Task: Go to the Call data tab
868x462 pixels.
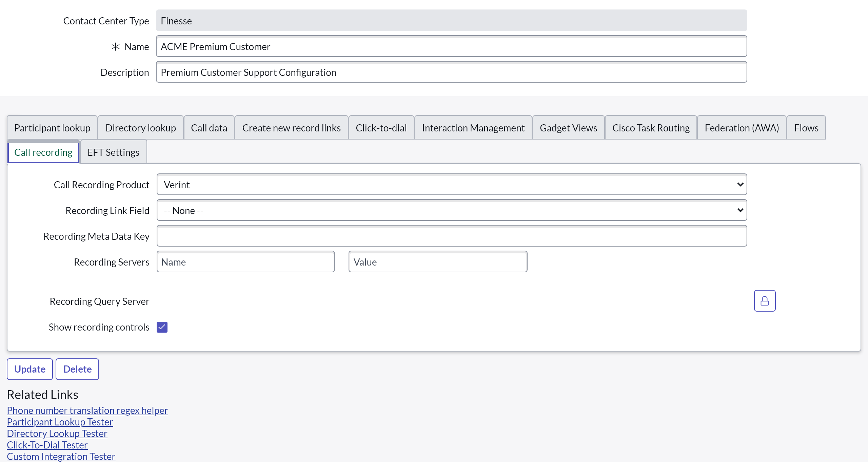Action: tap(209, 128)
